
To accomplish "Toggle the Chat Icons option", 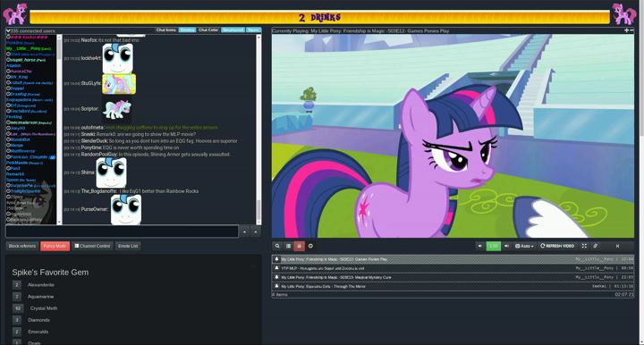I will [x=166, y=30].
